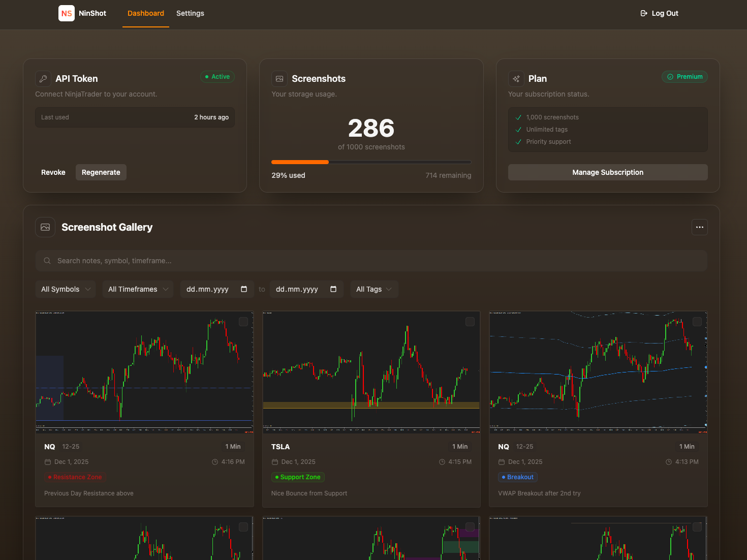Open the All Symbols dropdown

65,289
